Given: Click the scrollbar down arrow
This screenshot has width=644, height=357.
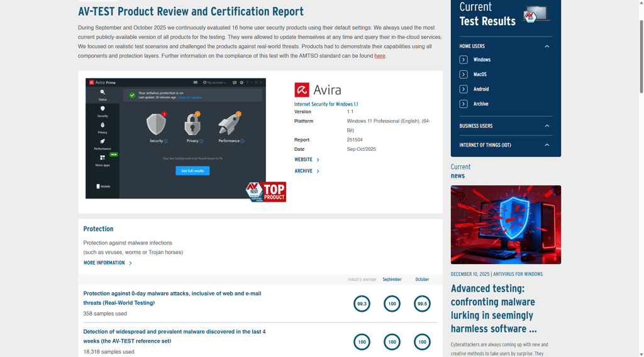Looking at the screenshot, I should [x=641, y=354].
